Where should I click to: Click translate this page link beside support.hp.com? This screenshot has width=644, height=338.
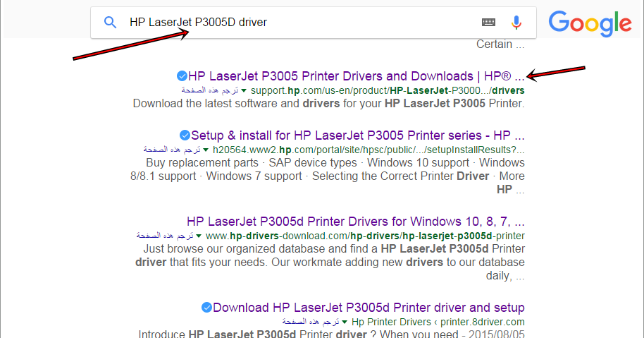(210, 90)
